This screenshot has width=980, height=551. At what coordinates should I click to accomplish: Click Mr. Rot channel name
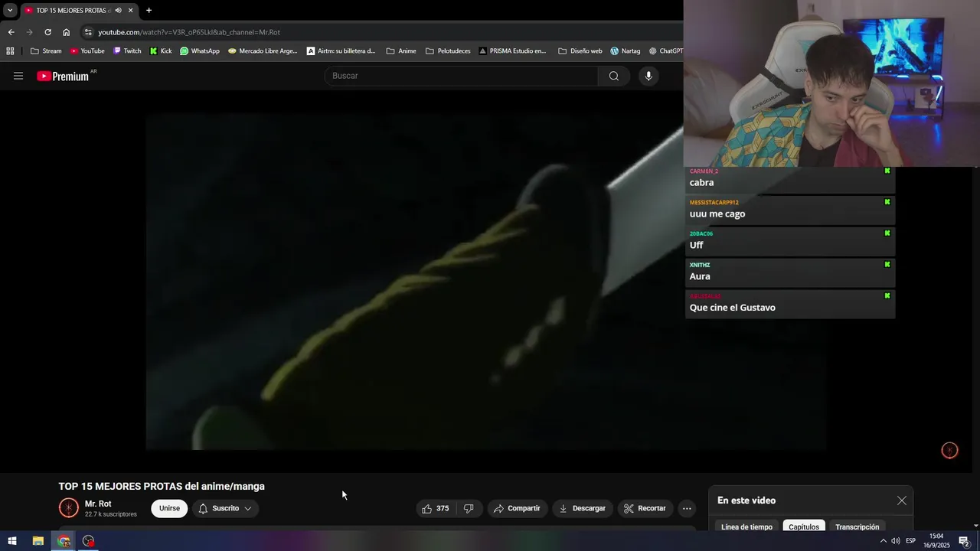click(x=98, y=504)
